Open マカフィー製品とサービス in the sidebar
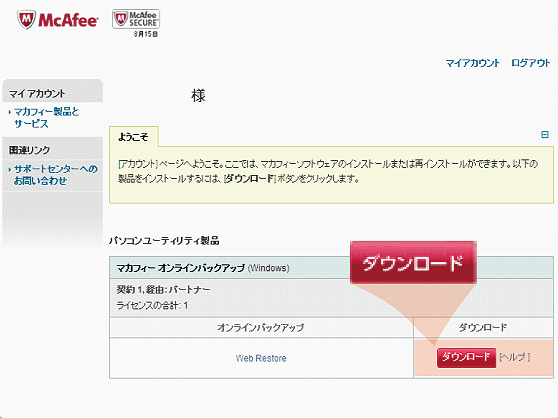558x418 pixels. tap(46, 118)
